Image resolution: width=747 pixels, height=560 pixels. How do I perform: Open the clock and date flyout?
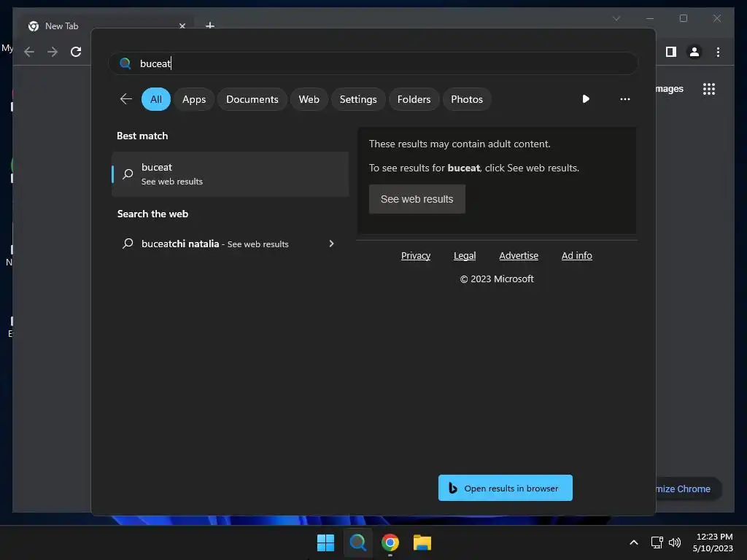pyautogui.click(x=713, y=542)
